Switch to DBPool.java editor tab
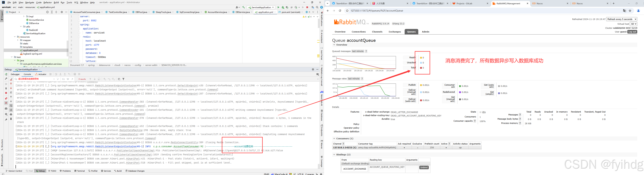The image size is (644, 175). point(141,12)
